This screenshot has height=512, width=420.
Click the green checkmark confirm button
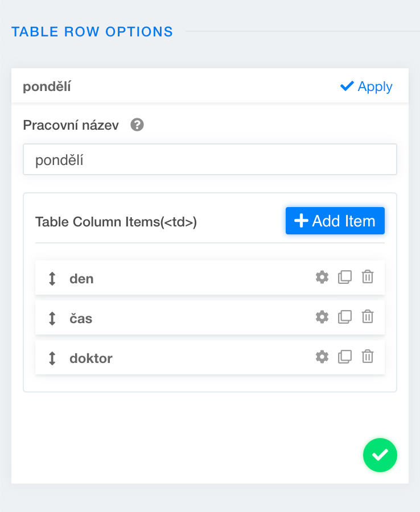click(380, 455)
